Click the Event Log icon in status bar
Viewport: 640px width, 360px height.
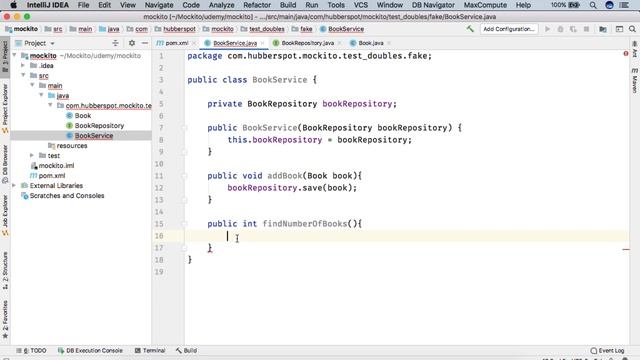pyautogui.click(x=594, y=351)
